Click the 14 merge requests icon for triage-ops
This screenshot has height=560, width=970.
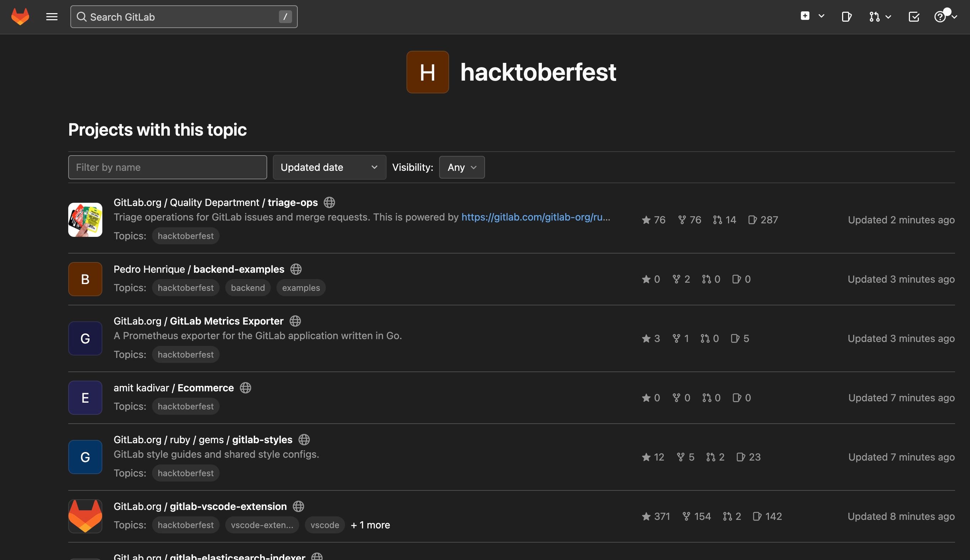click(x=717, y=219)
